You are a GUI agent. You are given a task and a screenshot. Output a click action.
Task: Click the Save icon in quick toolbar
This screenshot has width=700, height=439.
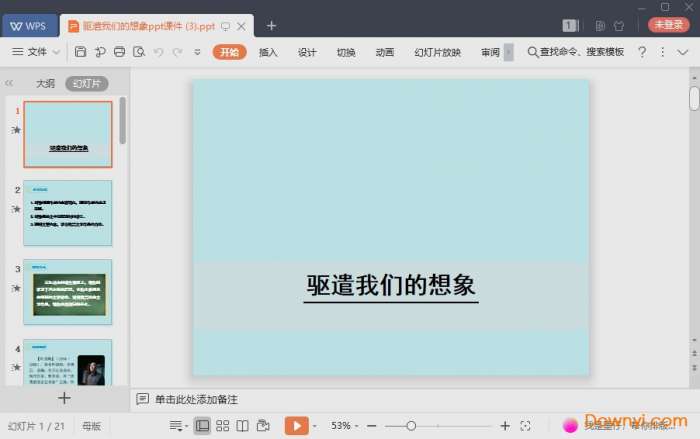coord(80,52)
